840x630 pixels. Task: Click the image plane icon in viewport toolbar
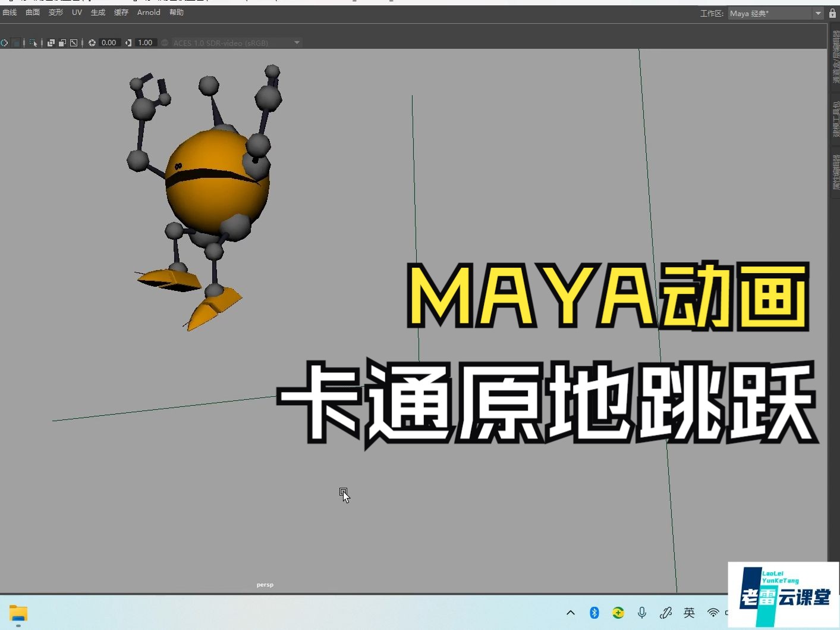73,42
